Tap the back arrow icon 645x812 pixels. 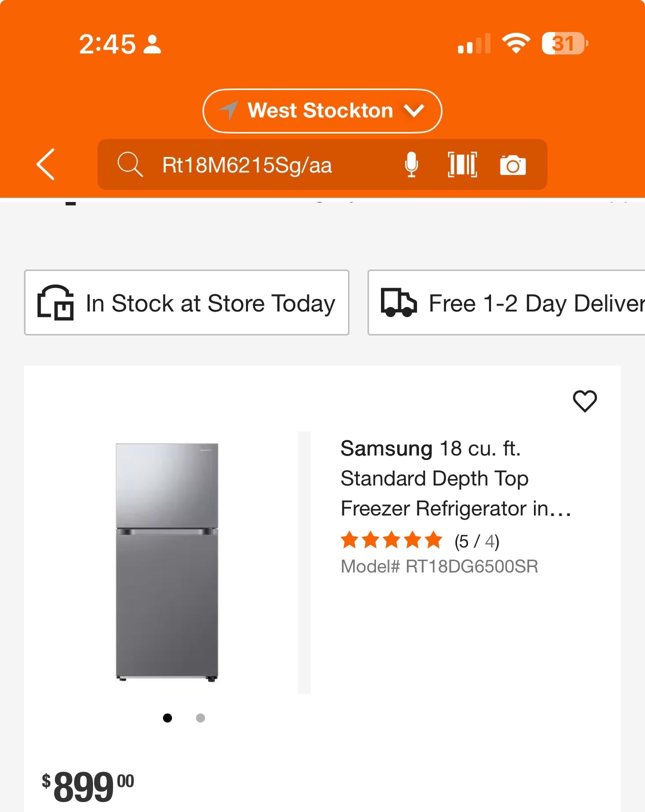click(45, 164)
